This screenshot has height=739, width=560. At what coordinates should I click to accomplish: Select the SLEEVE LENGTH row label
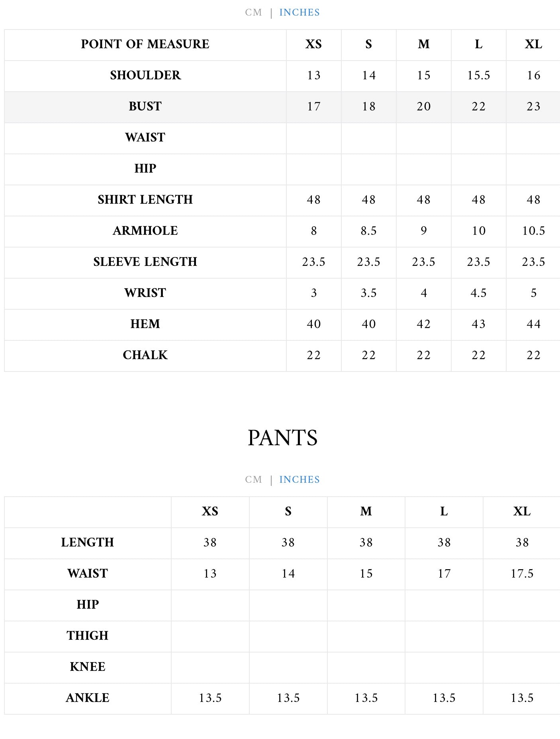pyautogui.click(x=145, y=262)
